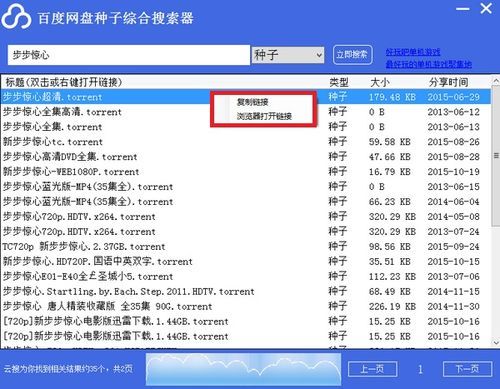
Task: Click the cloud logo icon in the title bar
Action: pyautogui.click(x=16, y=17)
